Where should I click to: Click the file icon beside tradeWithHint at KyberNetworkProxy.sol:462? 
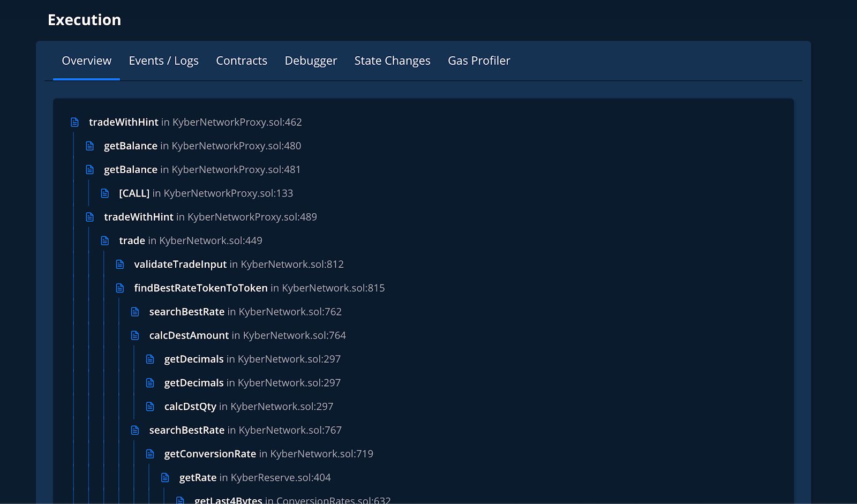coord(75,122)
